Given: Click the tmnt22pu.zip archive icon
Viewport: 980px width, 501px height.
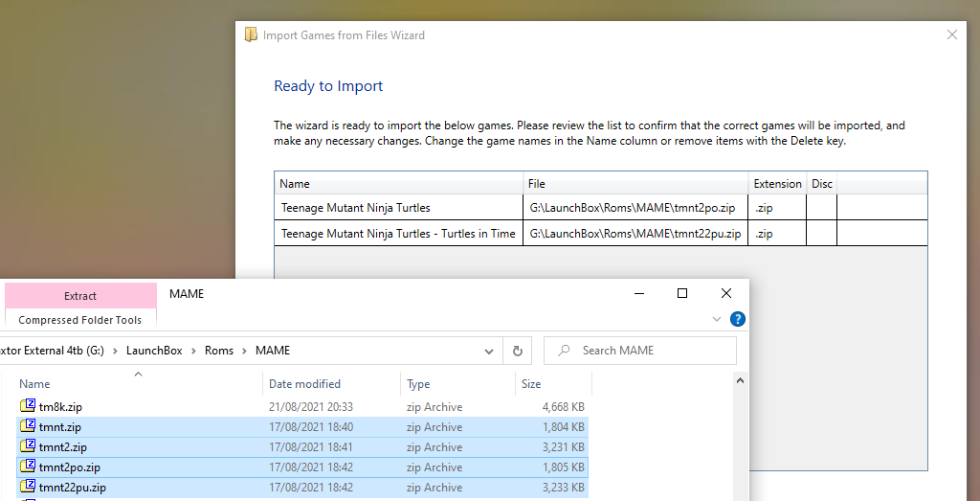Looking at the screenshot, I should (x=28, y=487).
